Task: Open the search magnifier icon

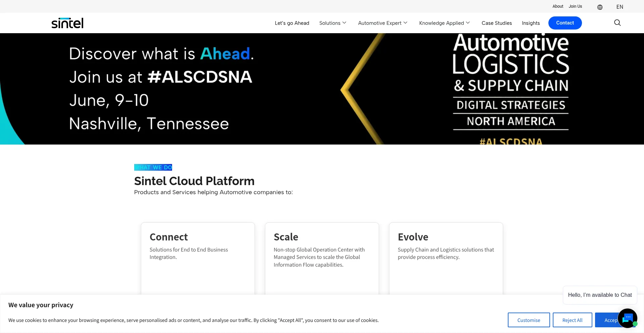Action: pyautogui.click(x=617, y=23)
